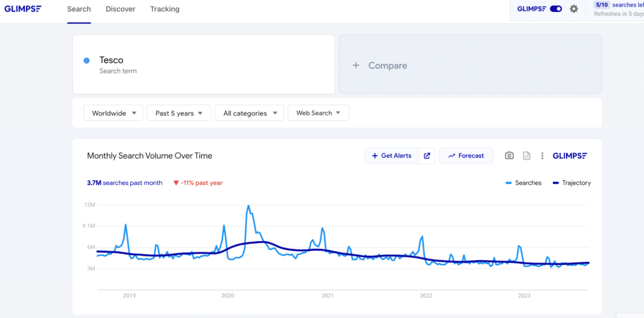Click the export data sheet icon
This screenshot has height=318, width=644.
[x=527, y=156]
